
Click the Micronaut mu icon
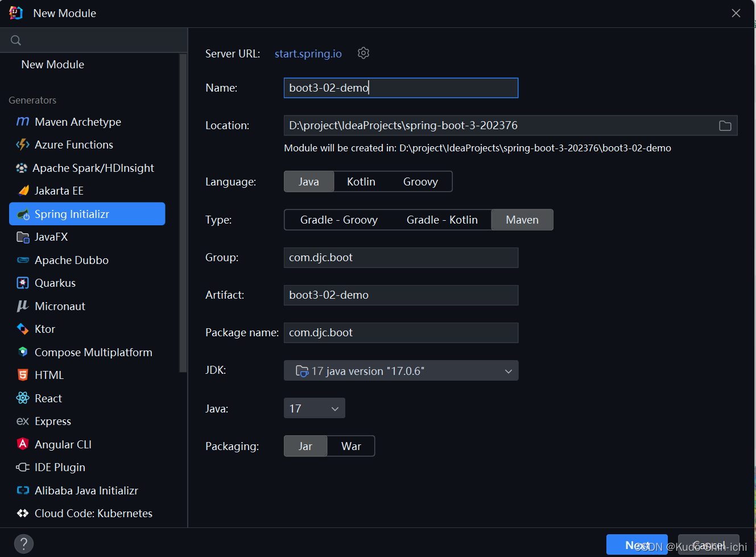[23, 306]
